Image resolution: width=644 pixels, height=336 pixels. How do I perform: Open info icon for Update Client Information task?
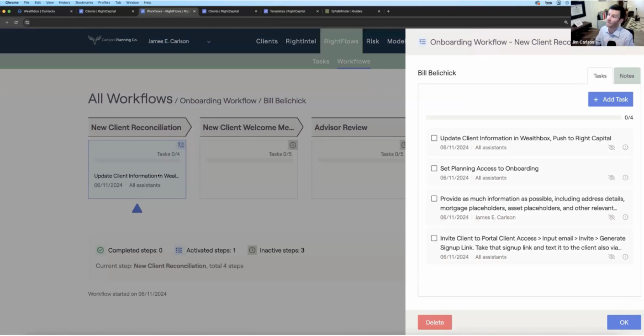click(625, 147)
